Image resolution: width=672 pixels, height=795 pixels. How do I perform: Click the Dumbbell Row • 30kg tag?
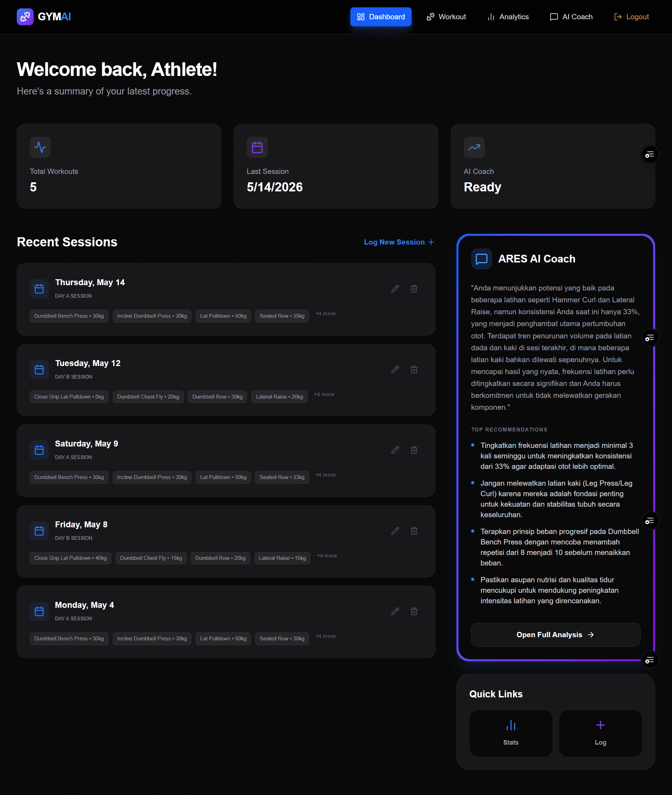click(217, 396)
